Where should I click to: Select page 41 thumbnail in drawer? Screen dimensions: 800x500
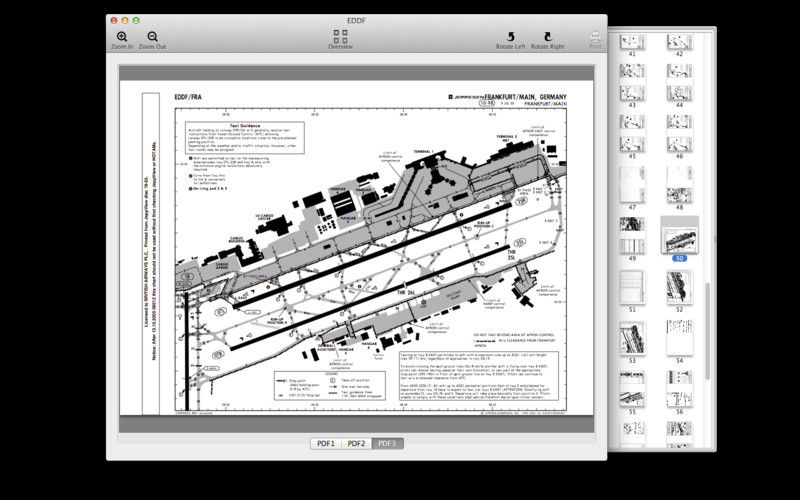(x=632, y=42)
